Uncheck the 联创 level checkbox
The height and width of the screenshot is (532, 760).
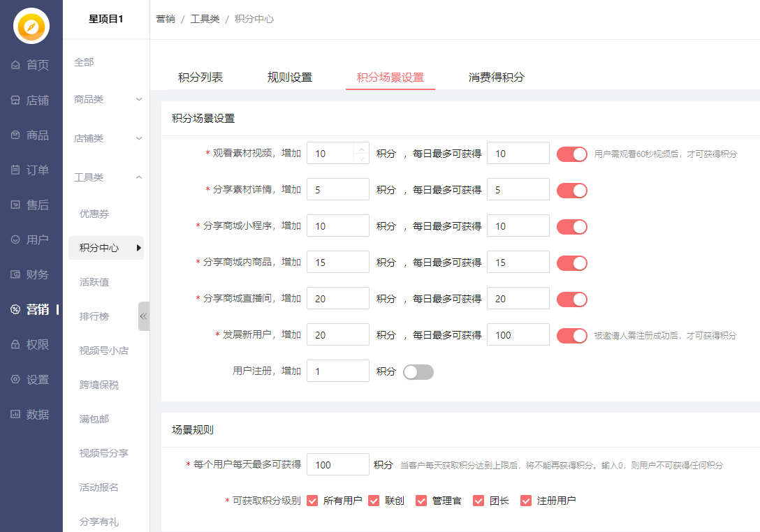(374, 501)
